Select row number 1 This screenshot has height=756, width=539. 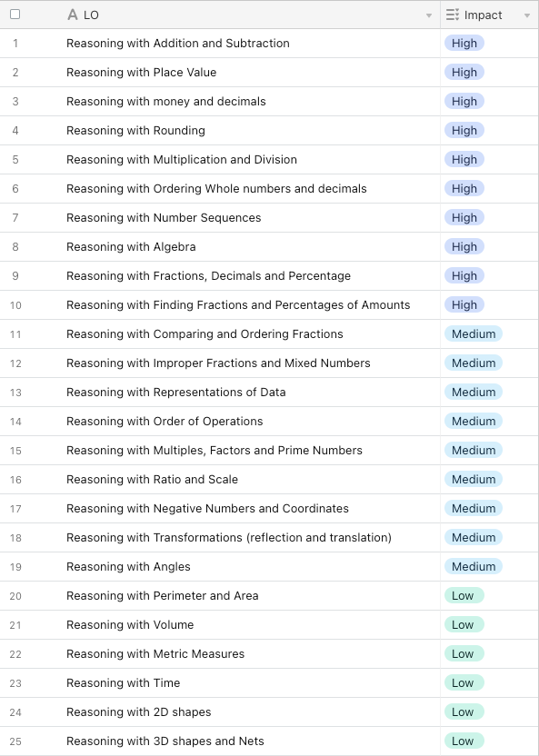pos(15,44)
